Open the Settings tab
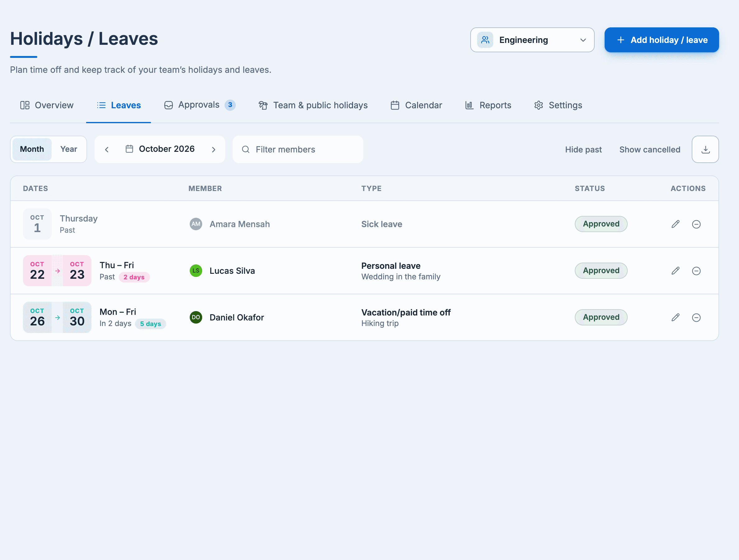This screenshot has width=739, height=560. pyautogui.click(x=558, y=105)
